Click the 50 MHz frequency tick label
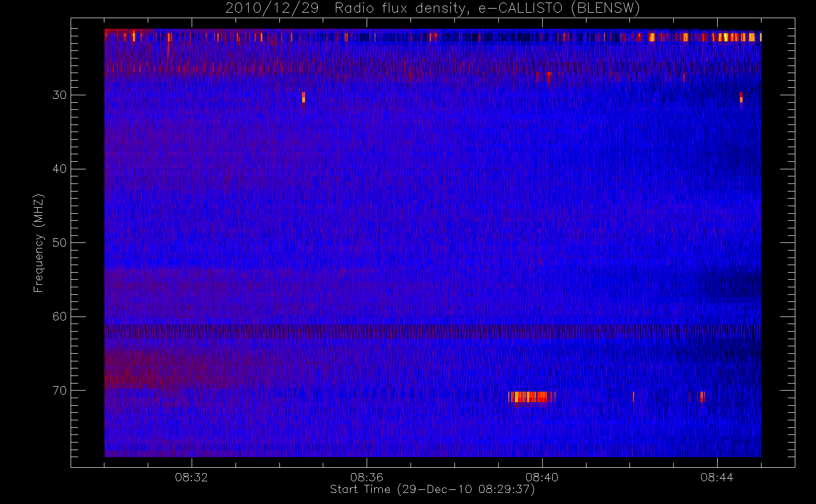816x504 pixels. coord(60,243)
